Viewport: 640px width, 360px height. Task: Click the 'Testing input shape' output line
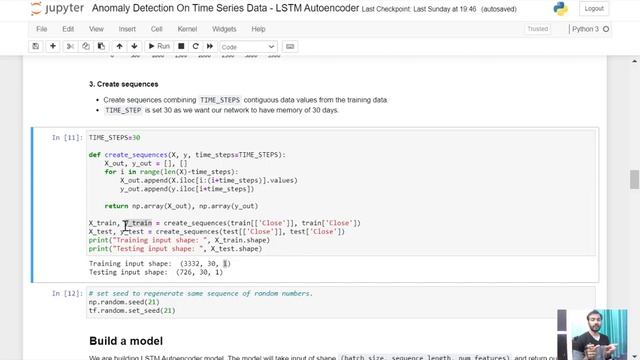(x=156, y=272)
